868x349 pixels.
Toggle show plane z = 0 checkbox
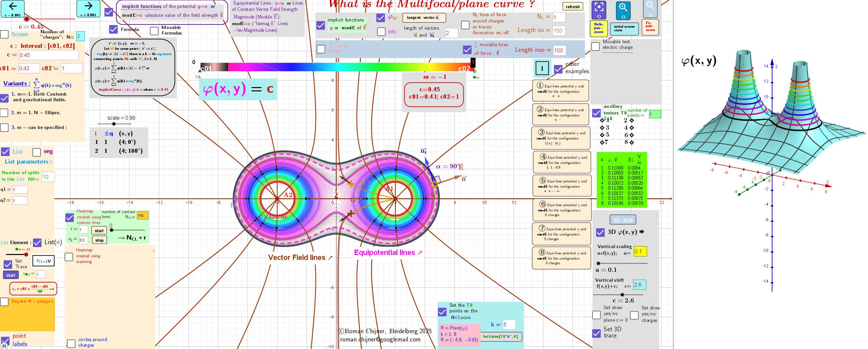point(596,315)
